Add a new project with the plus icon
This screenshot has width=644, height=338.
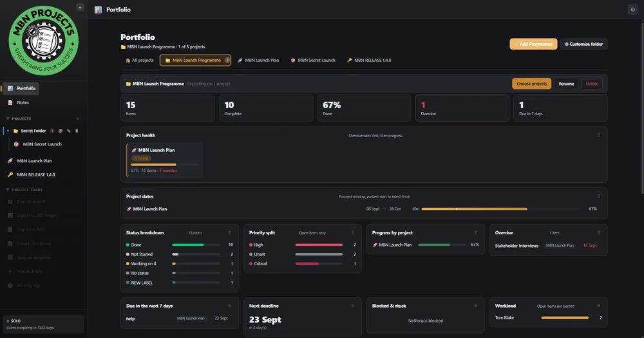[x=78, y=118]
